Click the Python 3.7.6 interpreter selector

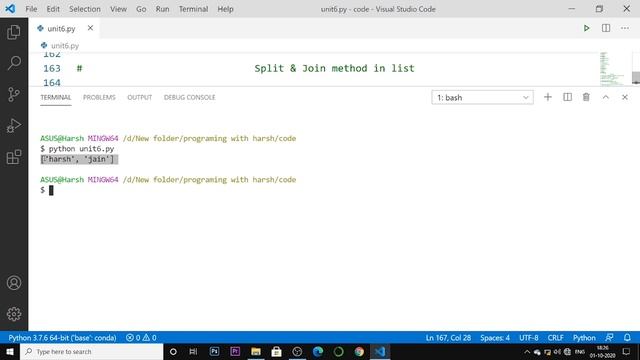(x=62, y=338)
